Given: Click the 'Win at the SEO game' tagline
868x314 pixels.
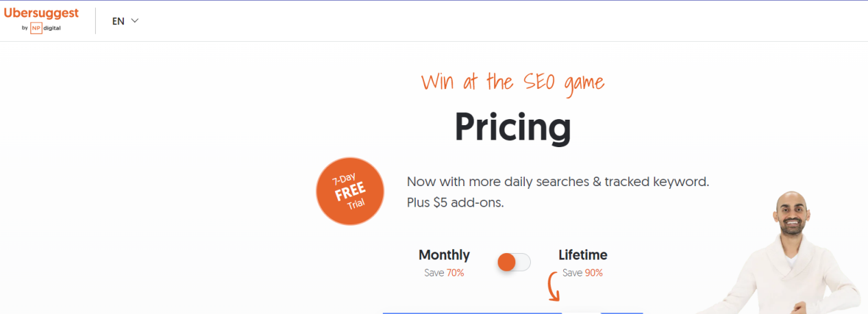Looking at the screenshot, I should (512, 83).
